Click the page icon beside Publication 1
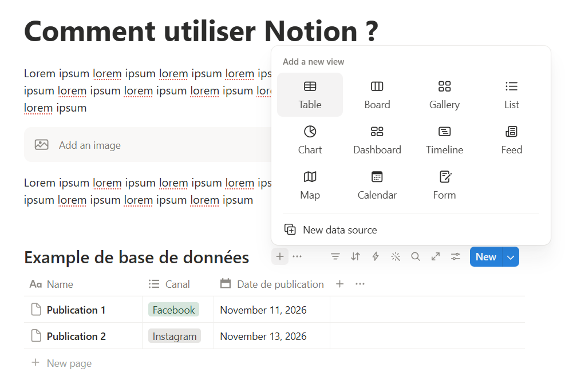The image size is (565, 392). point(36,310)
